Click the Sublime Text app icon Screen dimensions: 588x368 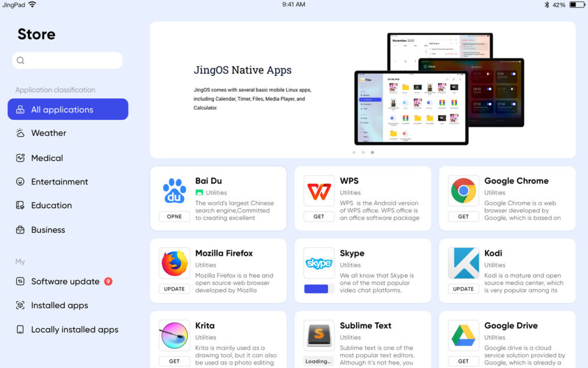[x=319, y=335]
